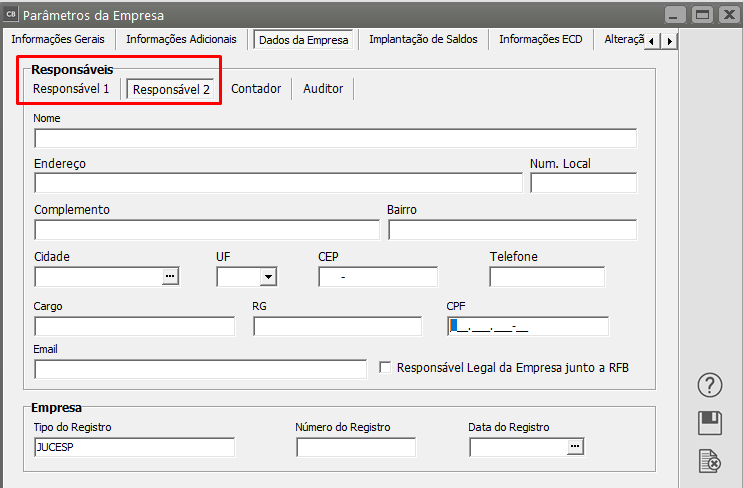Image resolution: width=743 pixels, height=488 pixels.
Task: Open the Data do Registro picker button
Action: (x=574, y=447)
